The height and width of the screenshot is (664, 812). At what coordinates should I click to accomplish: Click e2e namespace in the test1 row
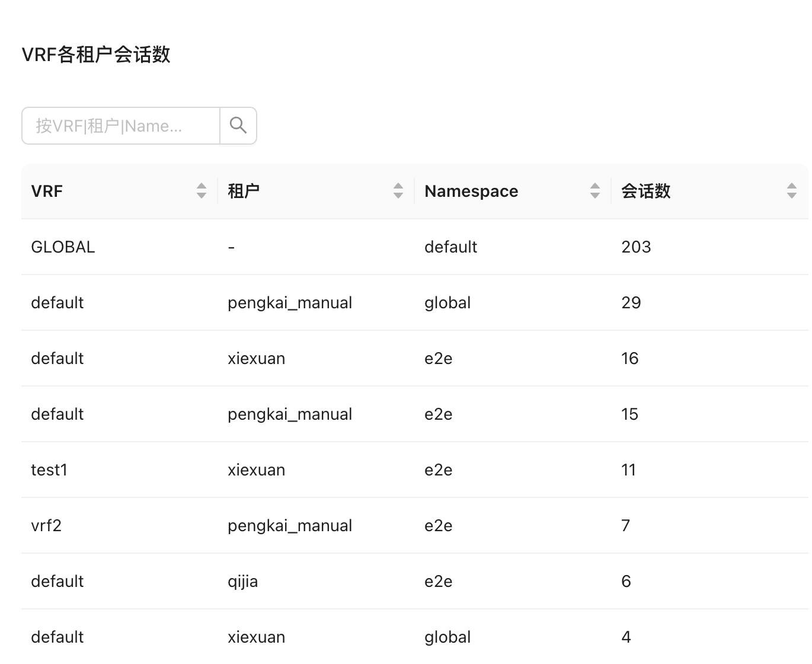pos(439,470)
